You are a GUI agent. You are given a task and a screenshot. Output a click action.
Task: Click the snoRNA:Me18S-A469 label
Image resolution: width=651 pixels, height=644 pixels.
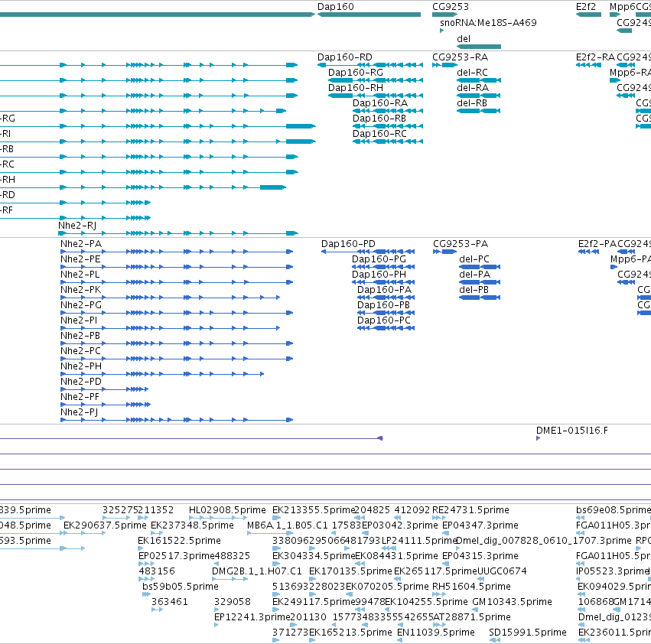pos(488,22)
